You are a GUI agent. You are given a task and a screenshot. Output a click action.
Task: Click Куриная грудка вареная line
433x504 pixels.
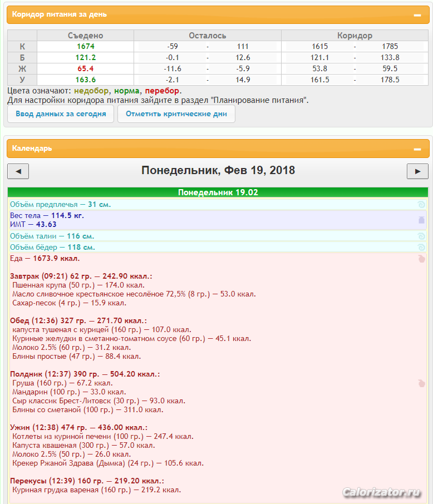(96, 490)
